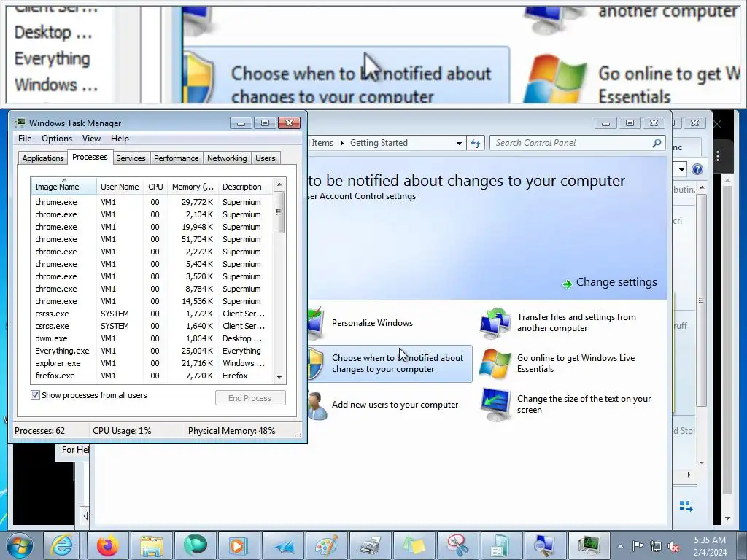
Task: Open Go online to get Windows Live Essentials
Action: (576, 363)
